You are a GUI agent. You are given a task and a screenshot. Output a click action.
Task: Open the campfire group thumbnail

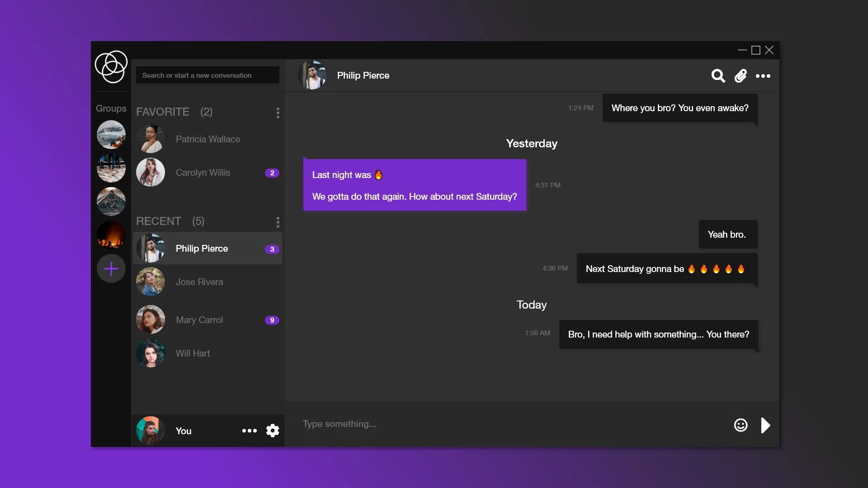tap(111, 235)
